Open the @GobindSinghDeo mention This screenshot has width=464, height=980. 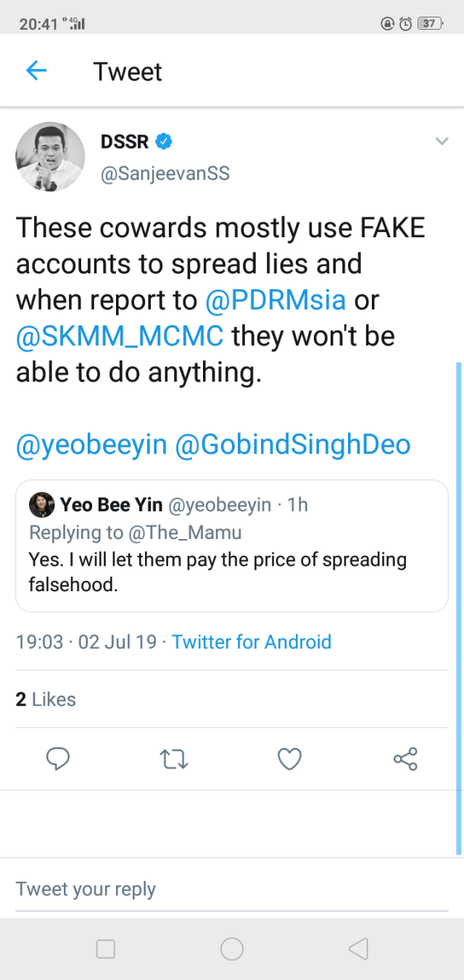pyautogui.click(x=293, y=445)
